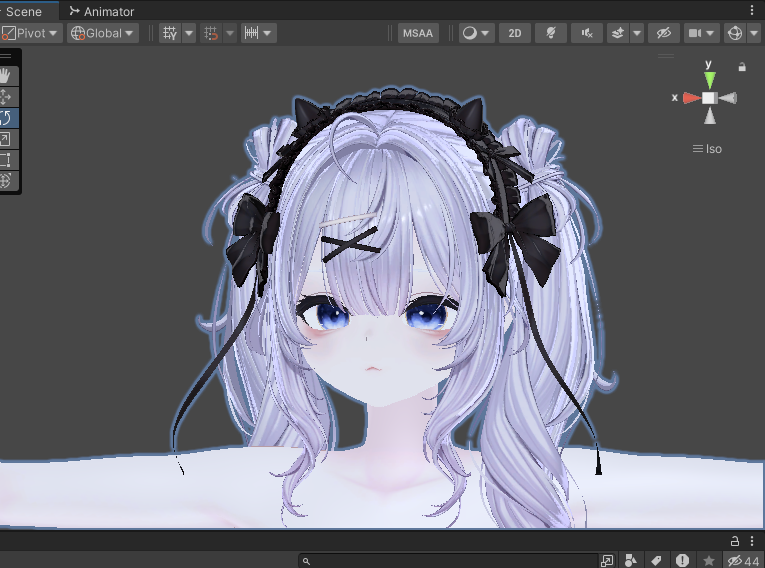Select the Move tool

coord(5,97)
